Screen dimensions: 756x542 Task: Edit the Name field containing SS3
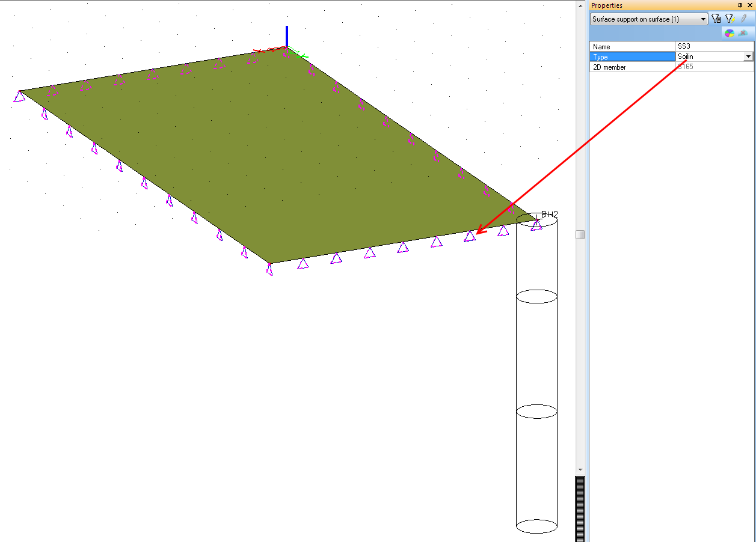tap(714, 46)
